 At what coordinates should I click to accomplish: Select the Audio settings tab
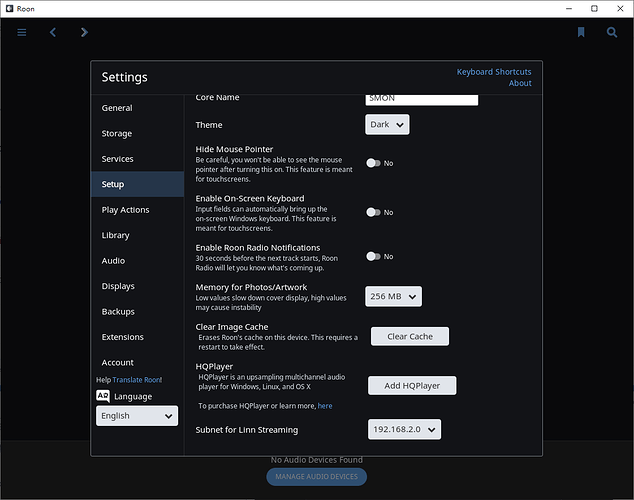tap(137, 261)
